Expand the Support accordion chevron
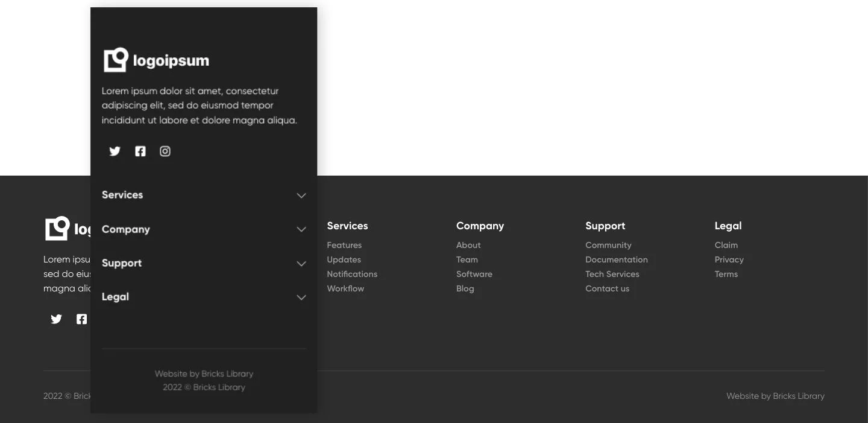Viewport: 868px width, 423px height. click(301, 264)
